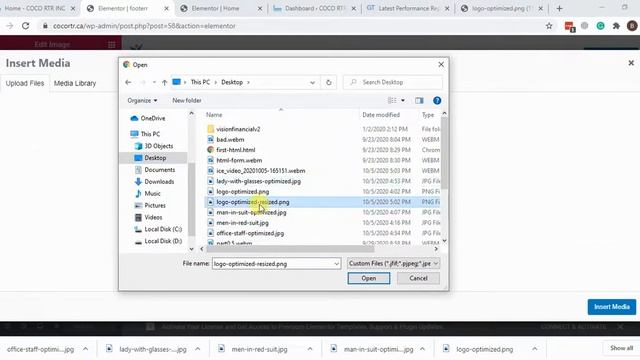Change the file view layout icon
The width and height of the screenshot is (640, 360).
pyautogui.click(x=392, y=100)
